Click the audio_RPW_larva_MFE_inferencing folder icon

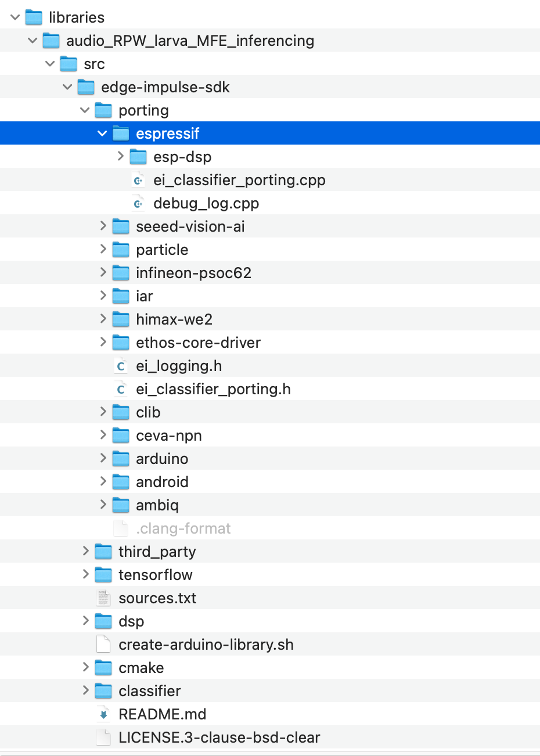51,41
